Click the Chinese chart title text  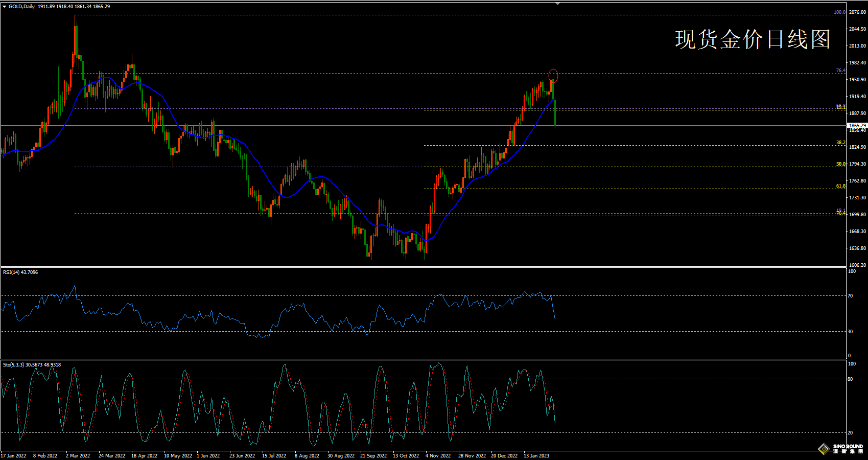coord(753,39)
